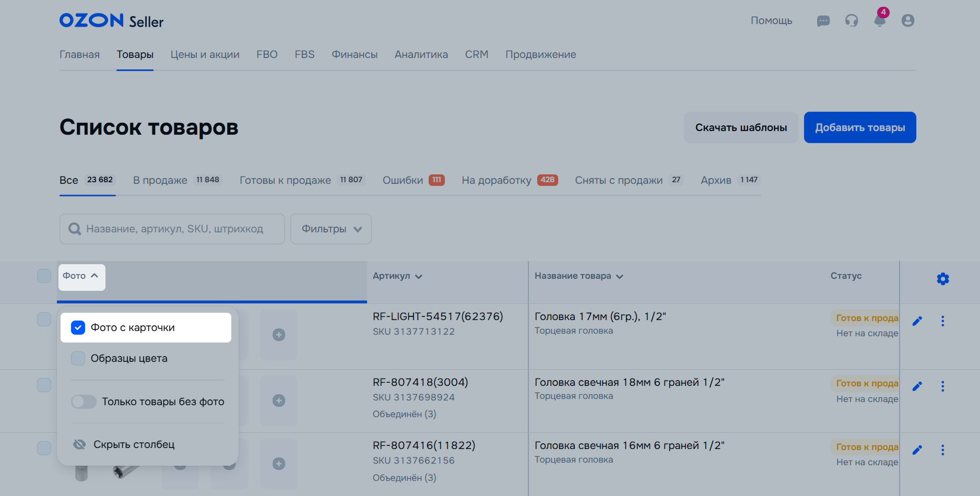Select "Скрыть столбец" menu option
980x496 pixels.
[134, 444]
